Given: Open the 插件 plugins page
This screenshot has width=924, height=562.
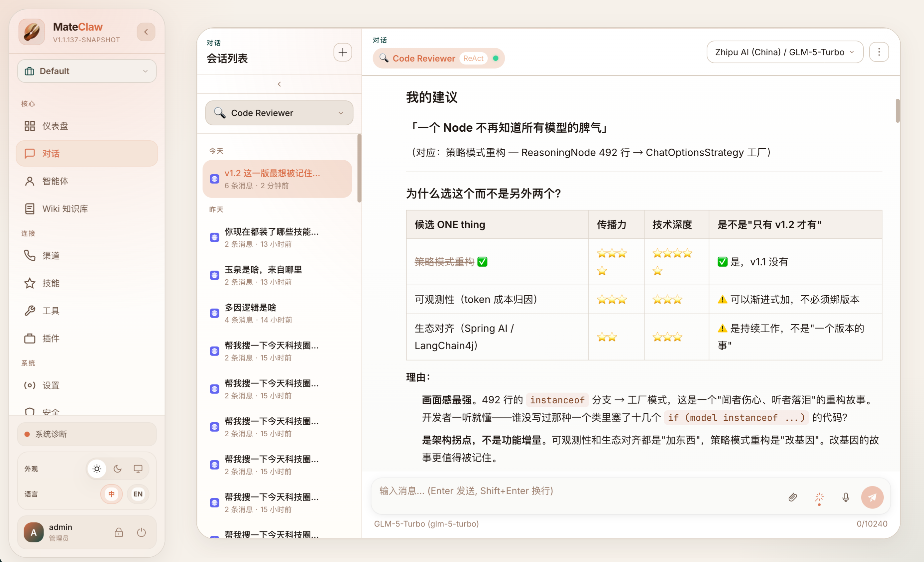Looking at the screenshot, I should point(50,338).
